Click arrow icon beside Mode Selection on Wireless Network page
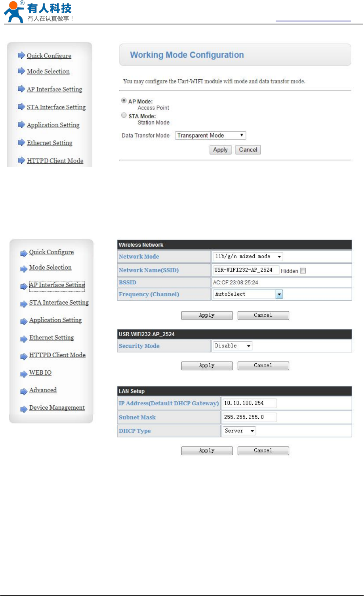 pos(24,269)
